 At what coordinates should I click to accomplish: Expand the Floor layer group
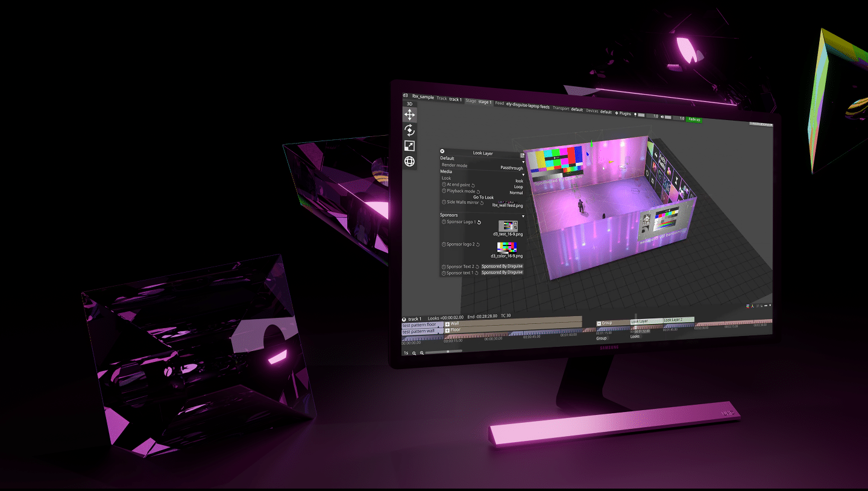(447, 330)
